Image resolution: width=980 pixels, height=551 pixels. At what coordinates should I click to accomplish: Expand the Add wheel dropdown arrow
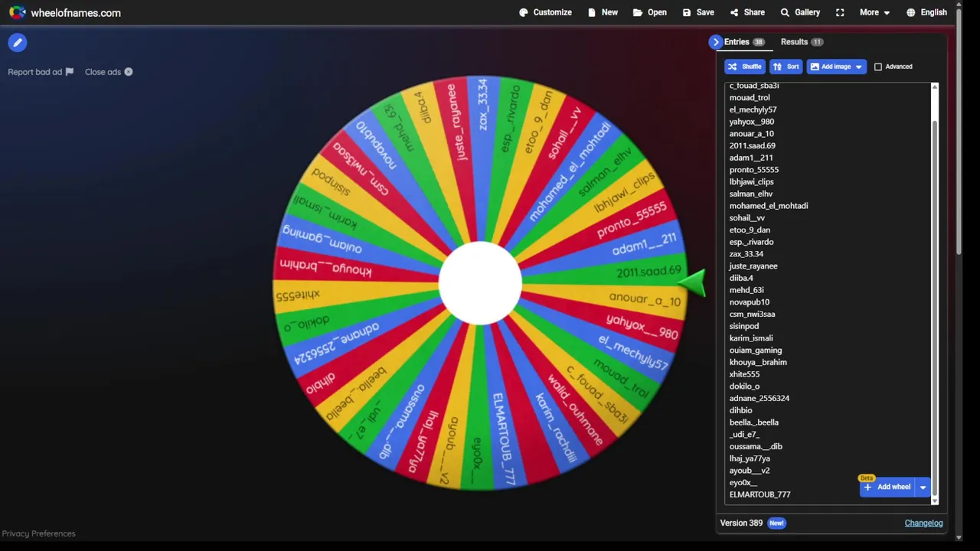pyautogui.click(x=923, y=487)
